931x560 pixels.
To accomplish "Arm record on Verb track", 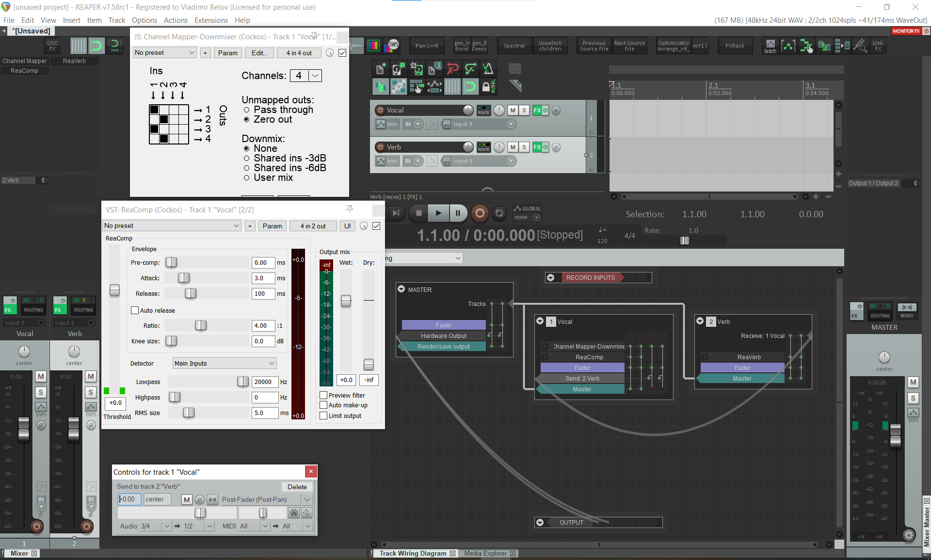I will (x=380, y=147).
